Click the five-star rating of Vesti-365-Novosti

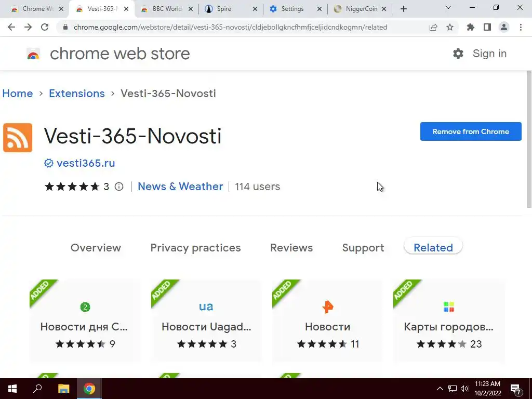coord(72,187)
